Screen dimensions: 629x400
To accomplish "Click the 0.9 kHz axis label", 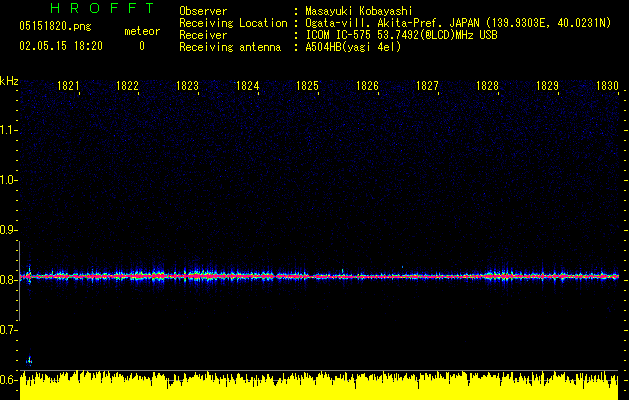I will click(x=7, y=230).
